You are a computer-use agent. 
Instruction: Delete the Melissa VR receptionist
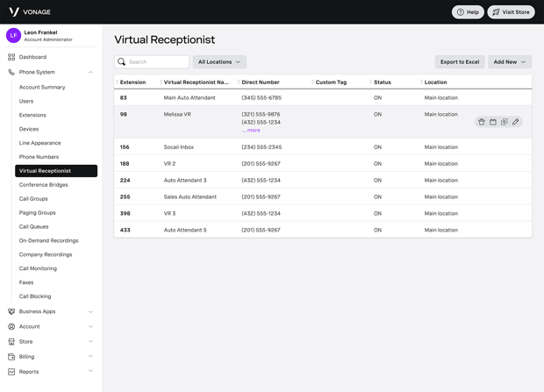coord(482,122)
